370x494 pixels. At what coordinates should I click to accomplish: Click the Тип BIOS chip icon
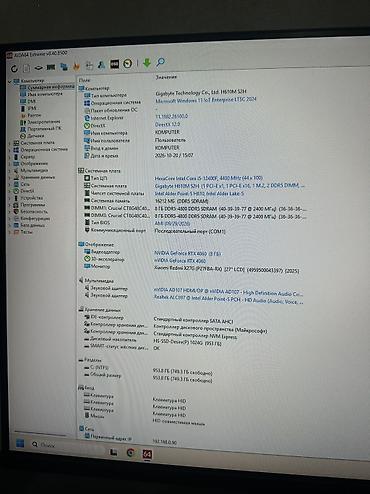pyautogui.click(x=87, y=222)
